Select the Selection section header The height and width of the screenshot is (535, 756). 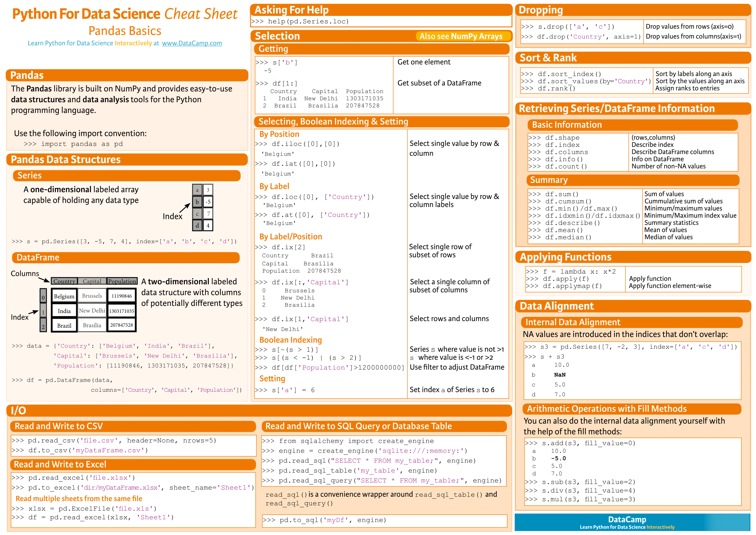click(278, 36)
